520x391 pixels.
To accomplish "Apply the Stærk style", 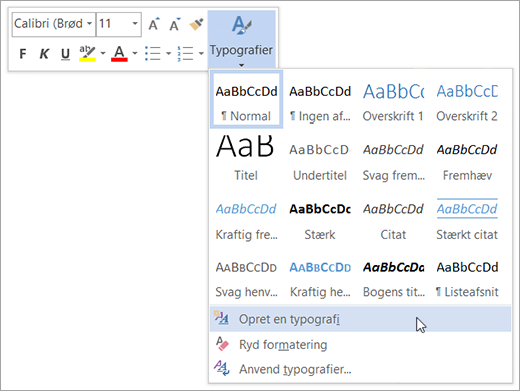I will (x=320, y=221).
